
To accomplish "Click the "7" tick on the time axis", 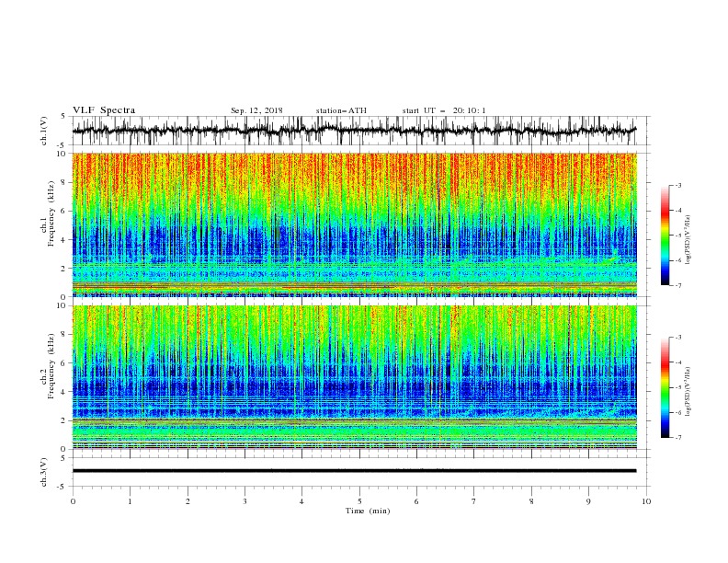I will pos(474,501).
